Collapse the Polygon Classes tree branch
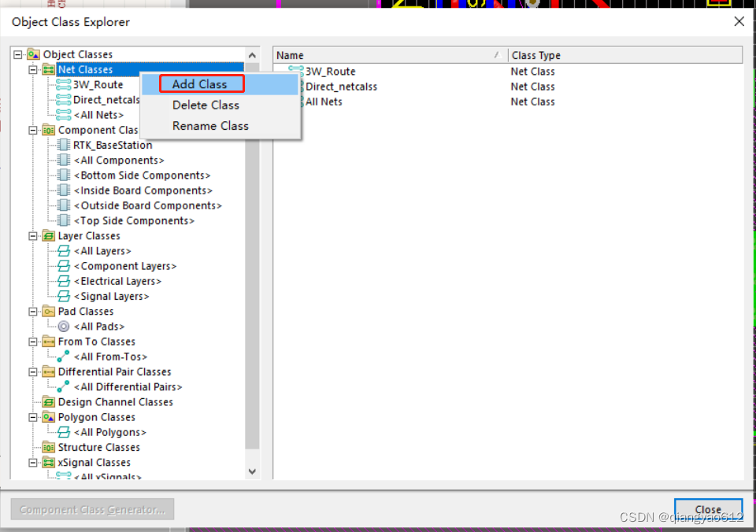 coord(31,417)
